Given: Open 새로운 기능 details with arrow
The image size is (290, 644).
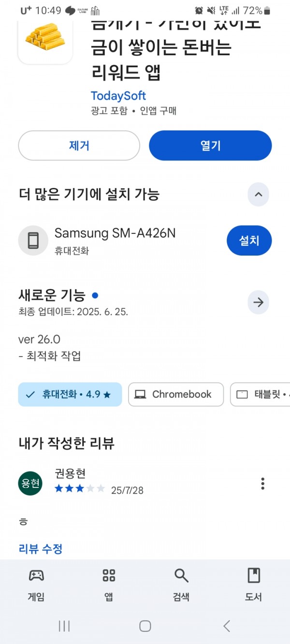Looking at the screenshot, I should pyautogui.click(x=259, y=302).
